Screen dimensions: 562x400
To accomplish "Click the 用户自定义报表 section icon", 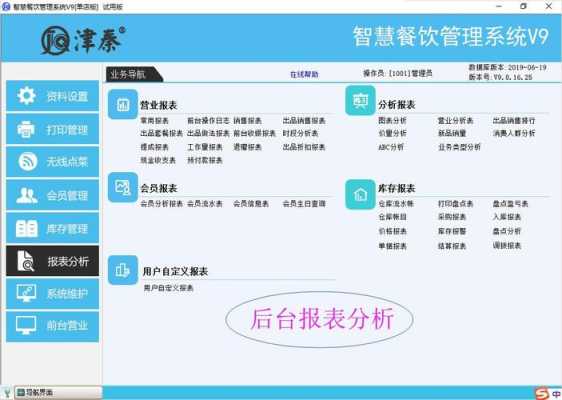I will pos(123,270).
